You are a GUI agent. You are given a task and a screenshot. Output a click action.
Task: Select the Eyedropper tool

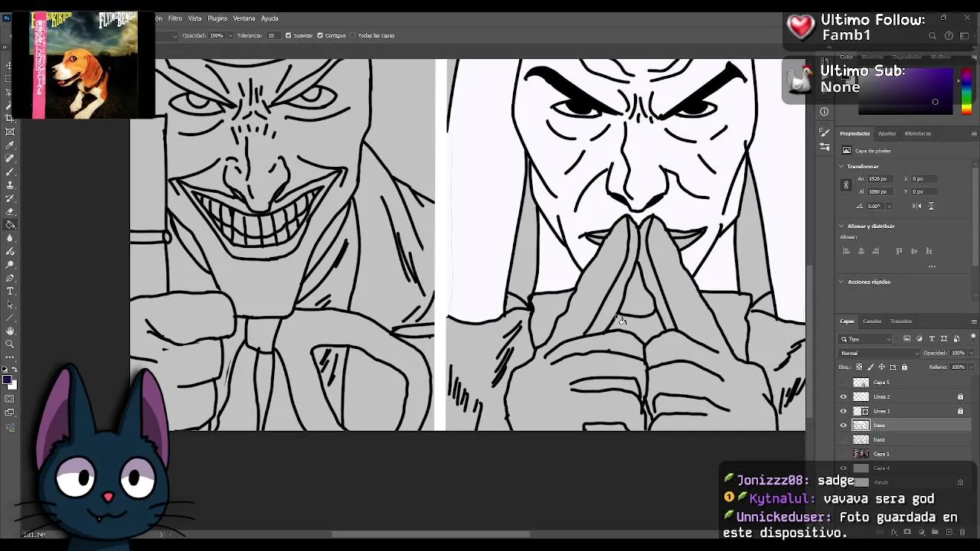[10, 145]
